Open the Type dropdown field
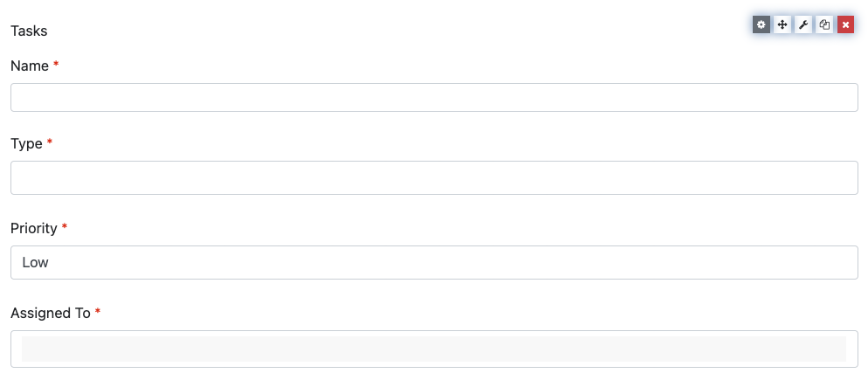Image resolution: width=868 pixels, height=387 pixels. tap(434, 177)
